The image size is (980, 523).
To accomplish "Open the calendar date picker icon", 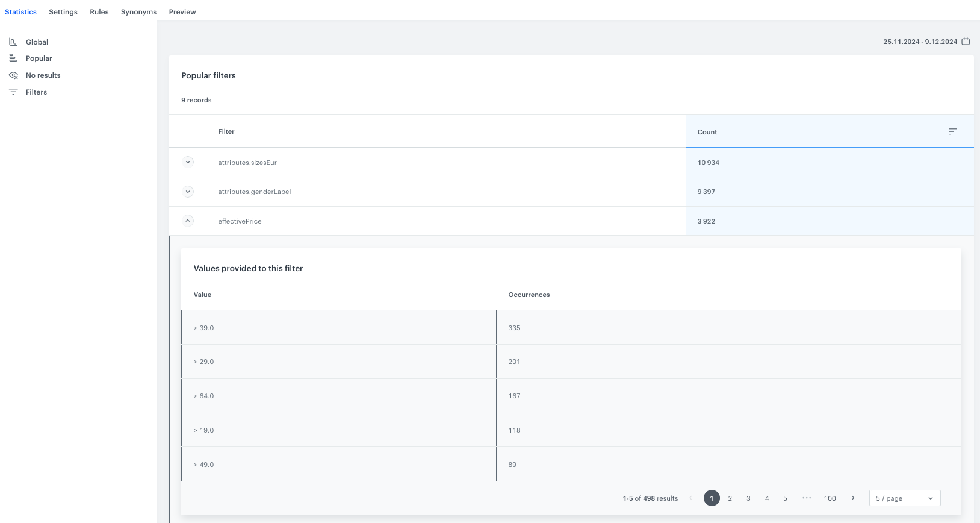I will (966, 42).
